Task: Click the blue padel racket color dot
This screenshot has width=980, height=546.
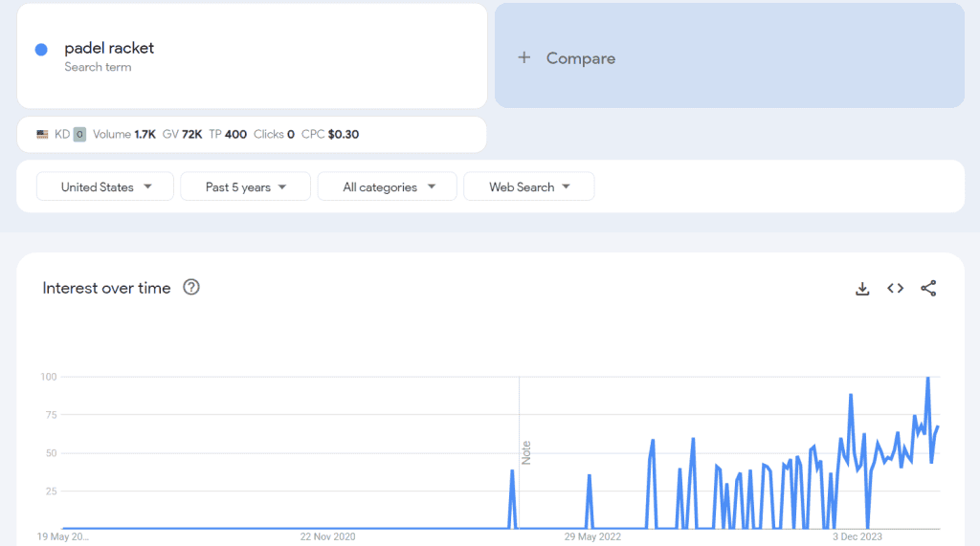Action: coord(41,50)
